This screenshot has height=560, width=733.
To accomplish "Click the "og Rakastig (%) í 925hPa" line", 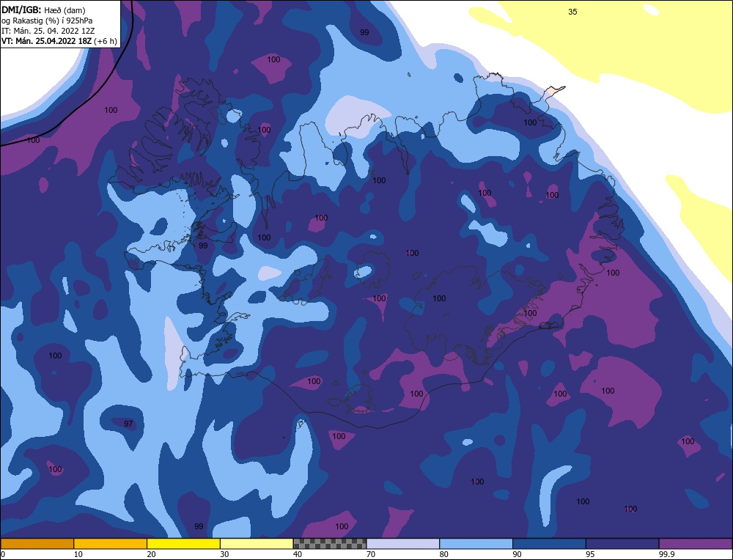I will [47, 21].
